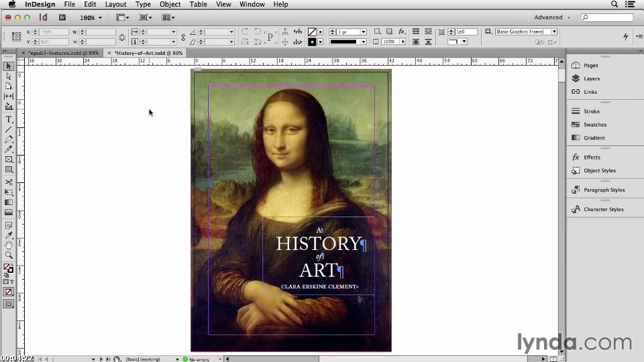Click the workspace search field
644x362 pixels.
coord(607,17)
